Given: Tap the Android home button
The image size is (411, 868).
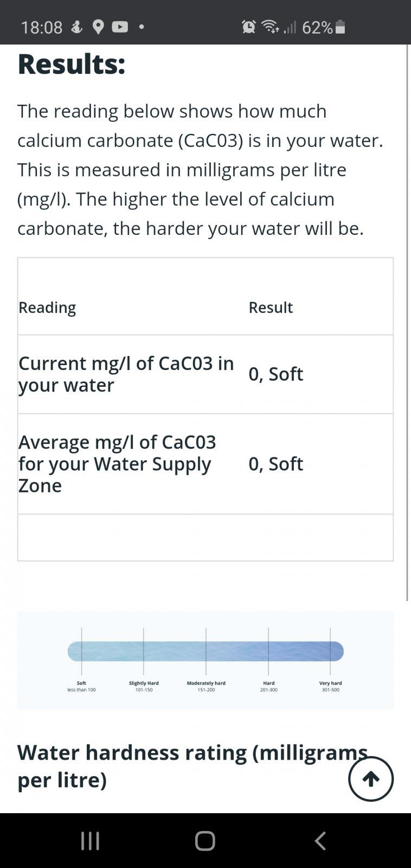Looking at the screenshot, I should (205, 841).
